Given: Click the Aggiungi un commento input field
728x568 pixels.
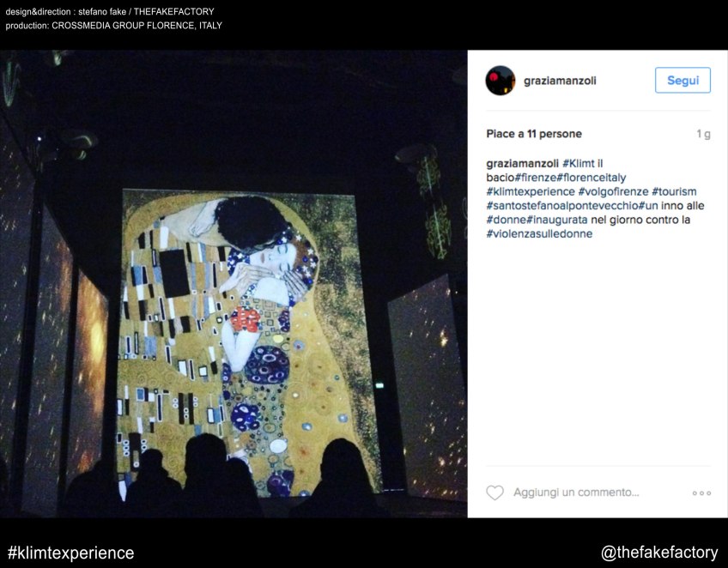Looking at the screenshot, I should click(x=576, y=492).
